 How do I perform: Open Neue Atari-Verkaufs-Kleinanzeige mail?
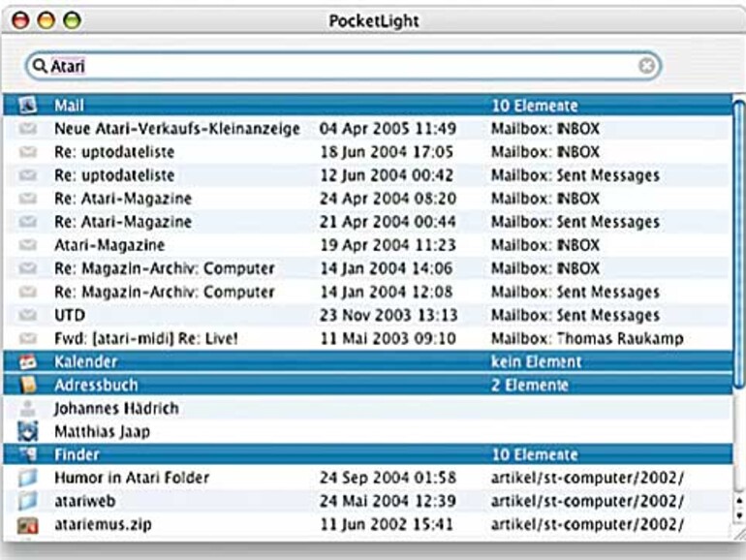tap(177, 129)
